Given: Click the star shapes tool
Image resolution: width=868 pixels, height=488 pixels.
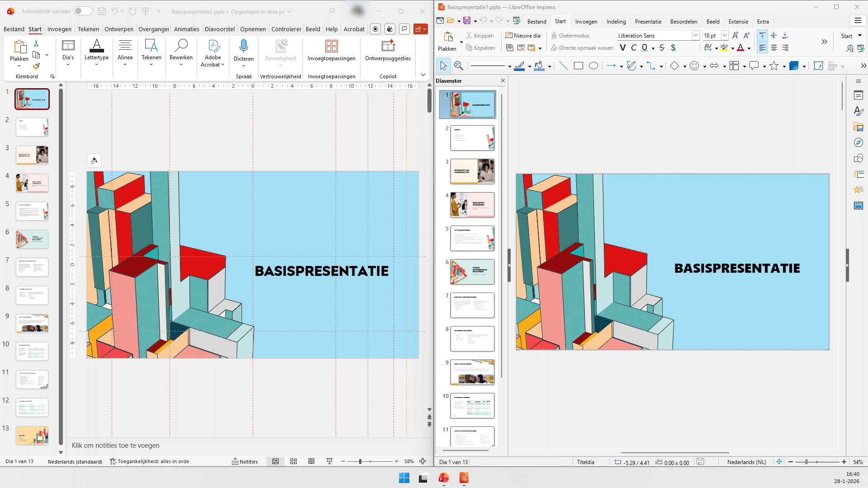Looking at the screenshot, I should tap(774, 66).
